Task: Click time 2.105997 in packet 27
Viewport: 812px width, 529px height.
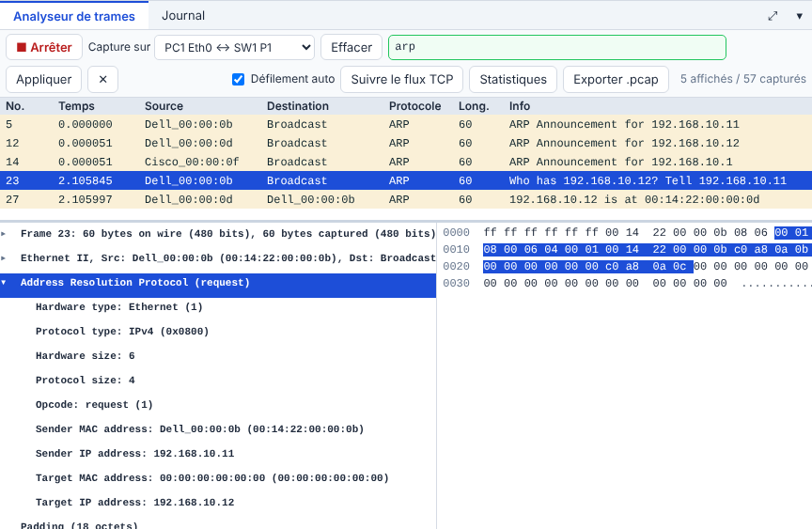Action: click(x=85, y=199)
